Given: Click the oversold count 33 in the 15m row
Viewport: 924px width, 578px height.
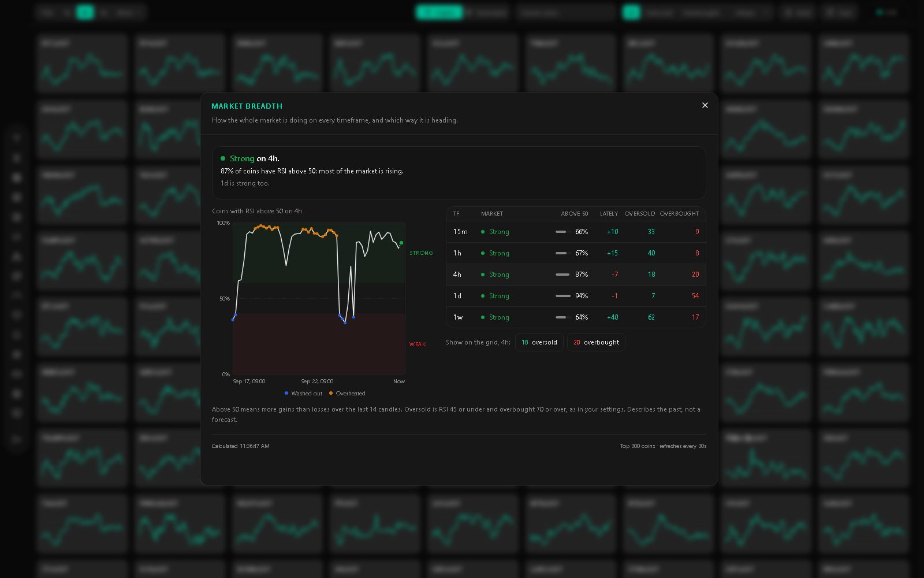Looking at the screenshot, I should pos(651,232).
